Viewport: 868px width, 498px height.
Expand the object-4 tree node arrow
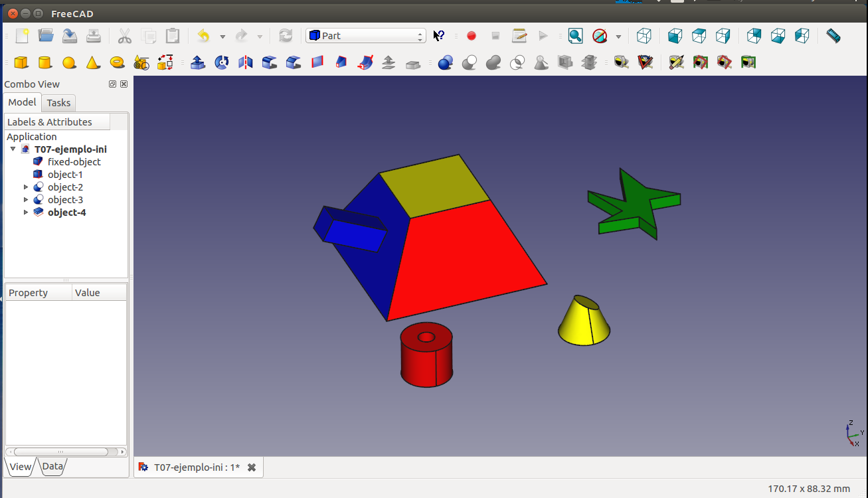[27, 212]
